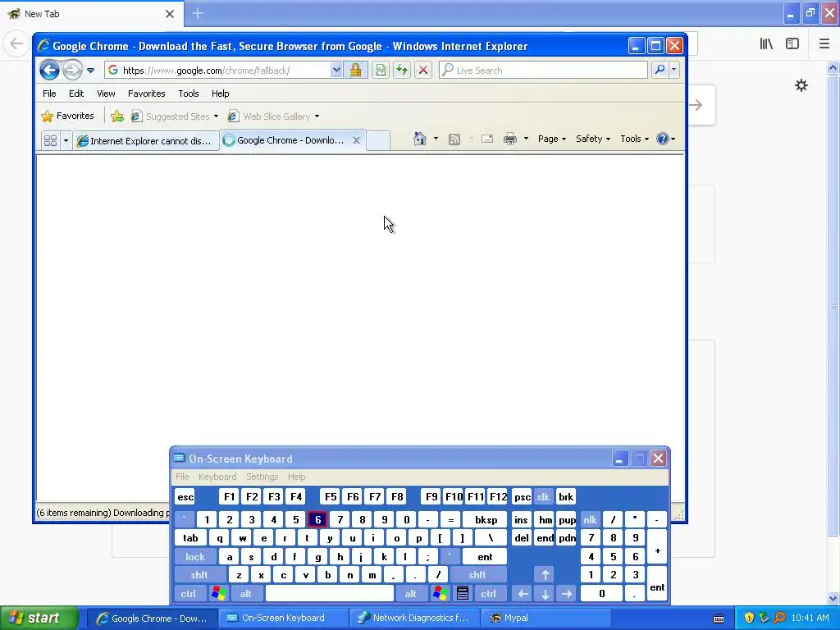Toggle the left shft key
840x630 pixels.
[x=199, y=575]
